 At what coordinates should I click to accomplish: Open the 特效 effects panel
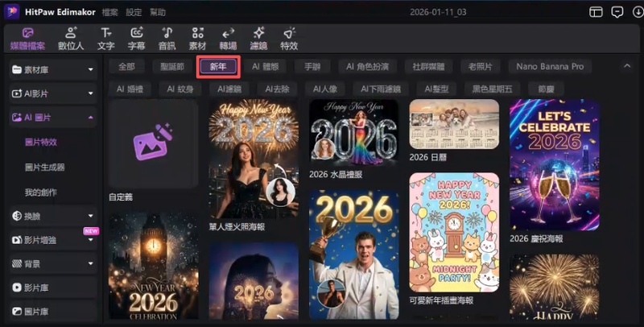tap(289, 37)
